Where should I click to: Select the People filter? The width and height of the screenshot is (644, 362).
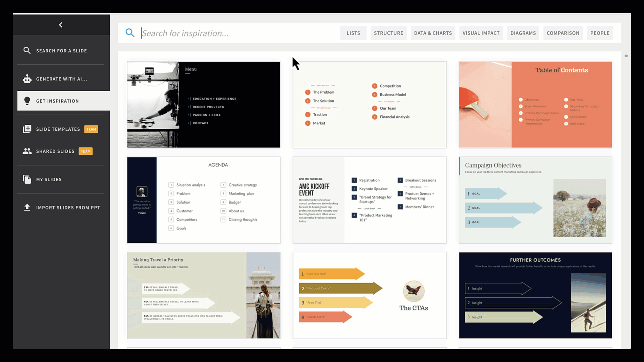(600, 33)
